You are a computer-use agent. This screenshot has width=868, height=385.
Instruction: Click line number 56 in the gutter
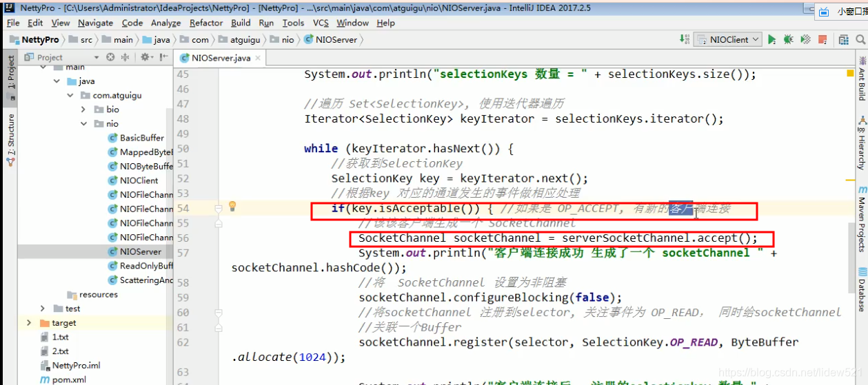(x=183, y=238)
